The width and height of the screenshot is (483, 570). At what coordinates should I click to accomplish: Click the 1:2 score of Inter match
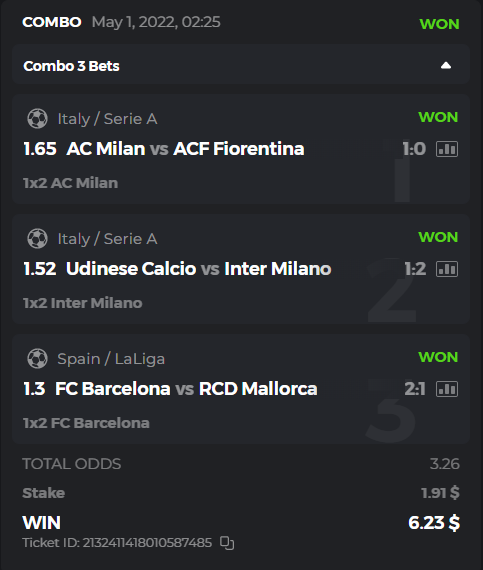[415, 269]
